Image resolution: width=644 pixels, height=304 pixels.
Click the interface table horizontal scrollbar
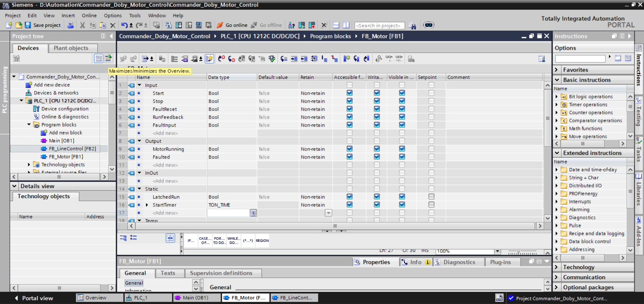(x=335, y=226)
